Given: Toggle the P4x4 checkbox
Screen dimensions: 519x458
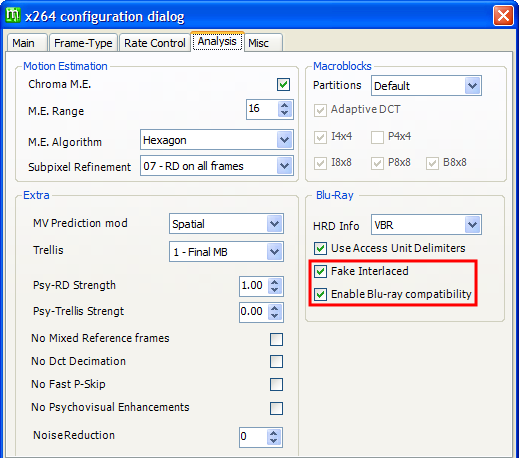Looking at the screenshot, I should 377,137.
